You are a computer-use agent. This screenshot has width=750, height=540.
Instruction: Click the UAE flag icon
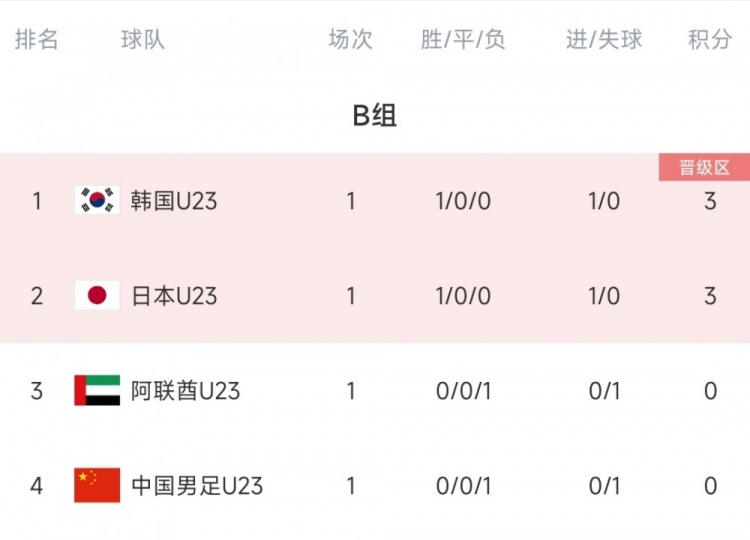[x=97, y=390]
